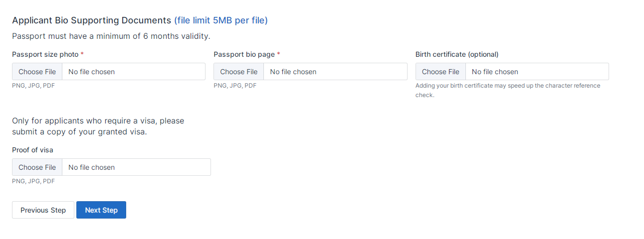Click 'PNG, JPG, PDF' hint under Proof of visa
Screen dimensions: 644x239
click(33, 181)
